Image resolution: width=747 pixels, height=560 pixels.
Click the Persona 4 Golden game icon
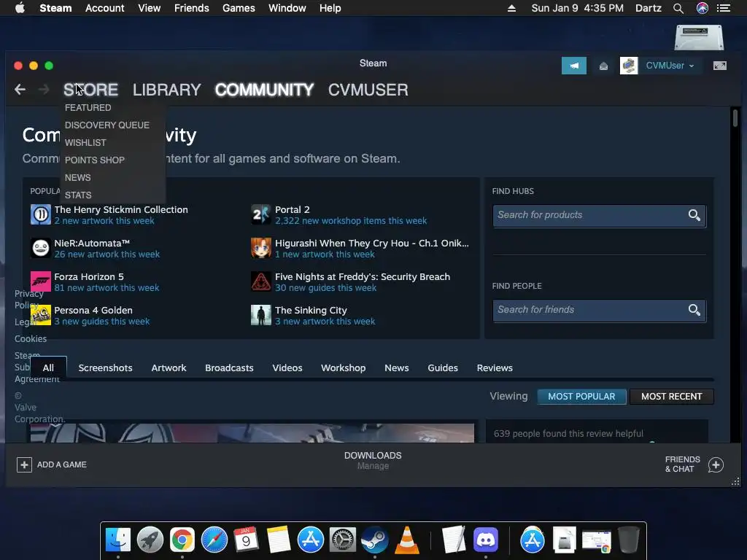(x=41, y=315)
